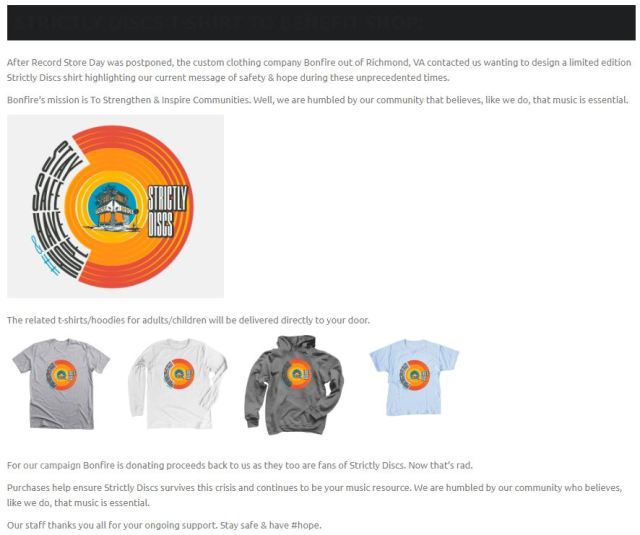This screenshot has height=535, width=640.
Task: Select the white long-sleeve shirt thumbnail
Action: (178, 384)
